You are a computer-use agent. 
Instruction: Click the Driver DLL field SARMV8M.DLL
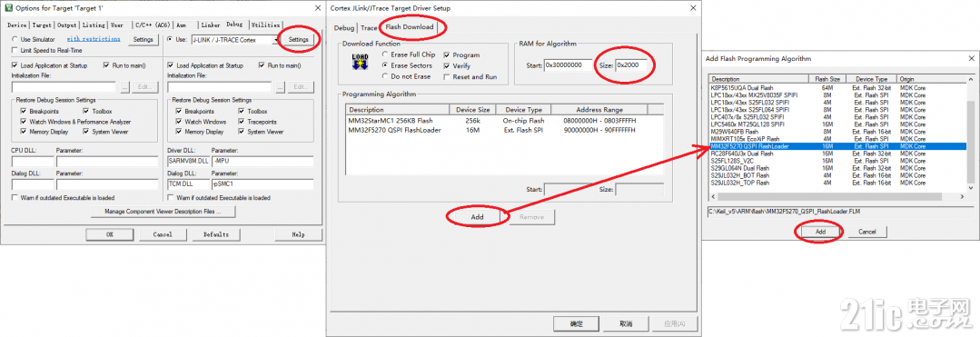coord(188,162)
